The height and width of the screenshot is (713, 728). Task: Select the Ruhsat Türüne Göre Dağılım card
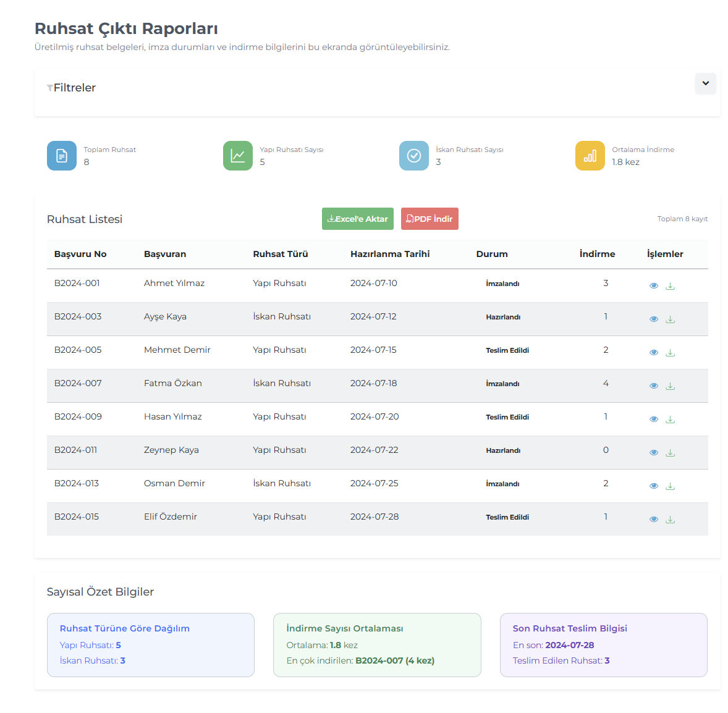click(151, 644)
